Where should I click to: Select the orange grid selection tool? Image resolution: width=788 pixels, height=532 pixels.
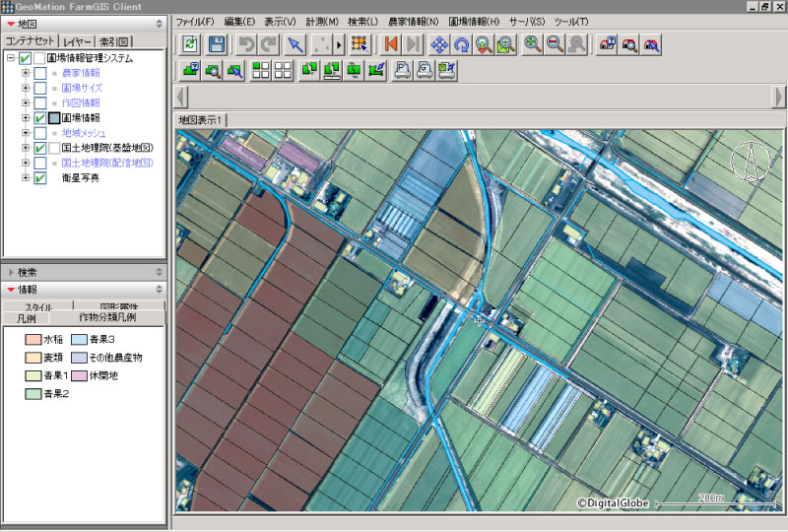pos(360,44)
